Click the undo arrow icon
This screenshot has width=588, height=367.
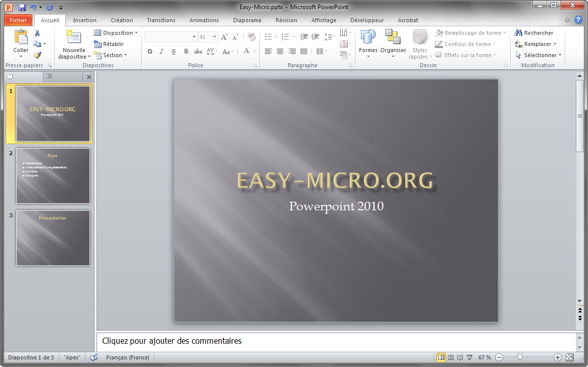click(x=33, y=7)
